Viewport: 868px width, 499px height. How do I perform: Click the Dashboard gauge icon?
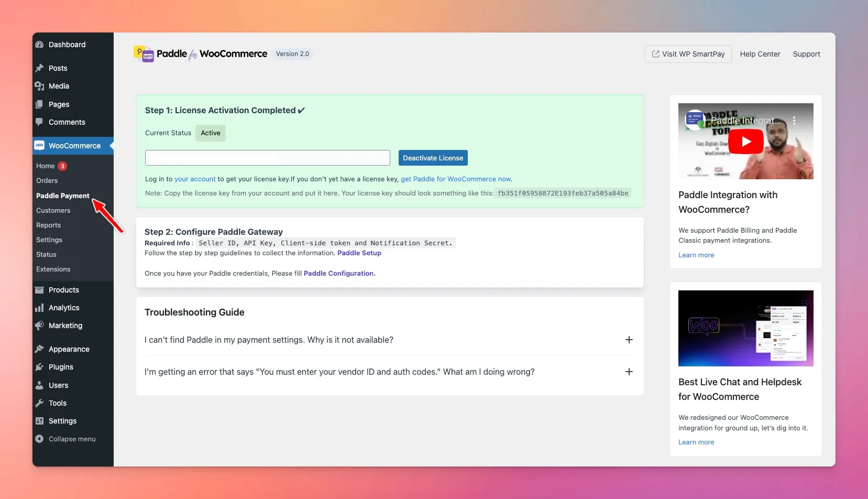39,45
